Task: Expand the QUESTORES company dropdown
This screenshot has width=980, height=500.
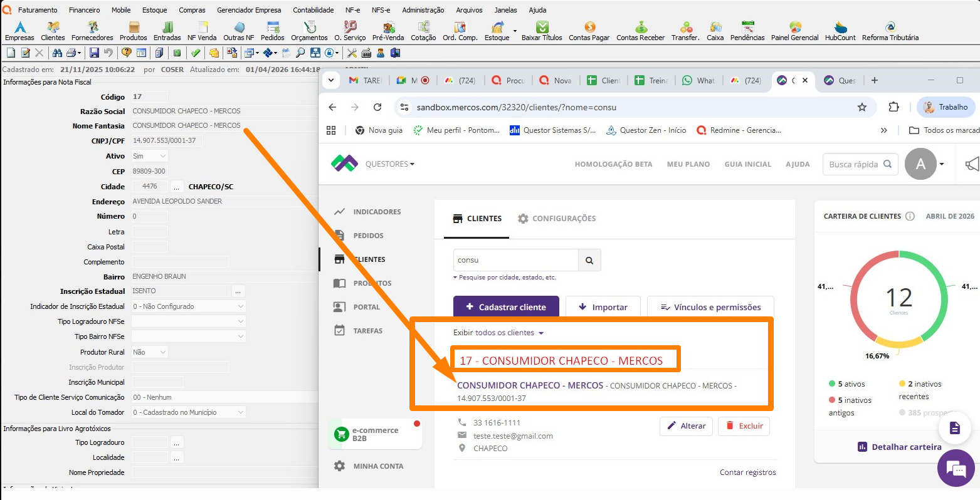Action: [390, 164]
